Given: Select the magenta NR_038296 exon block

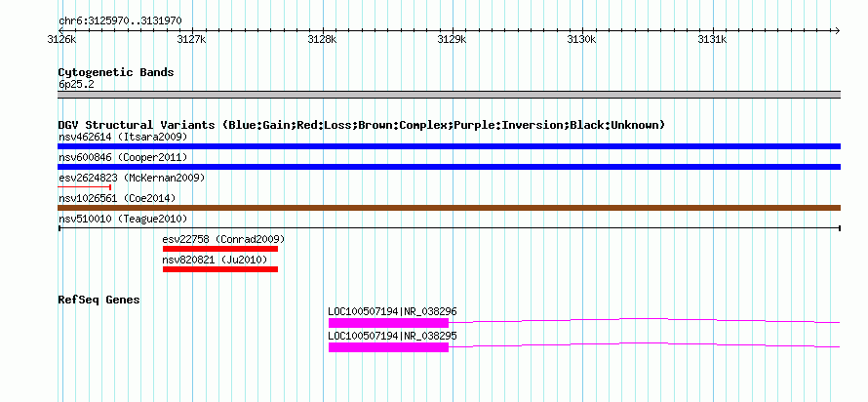Looking at the screenshot, I should tap(388, 323).
